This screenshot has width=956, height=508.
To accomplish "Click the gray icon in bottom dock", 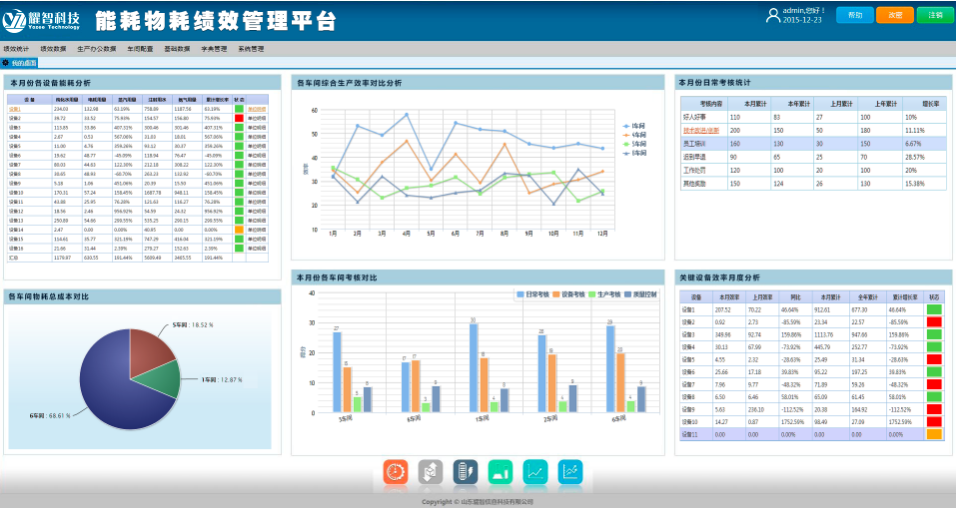I will pyautogui.click(x=430, y=471).
